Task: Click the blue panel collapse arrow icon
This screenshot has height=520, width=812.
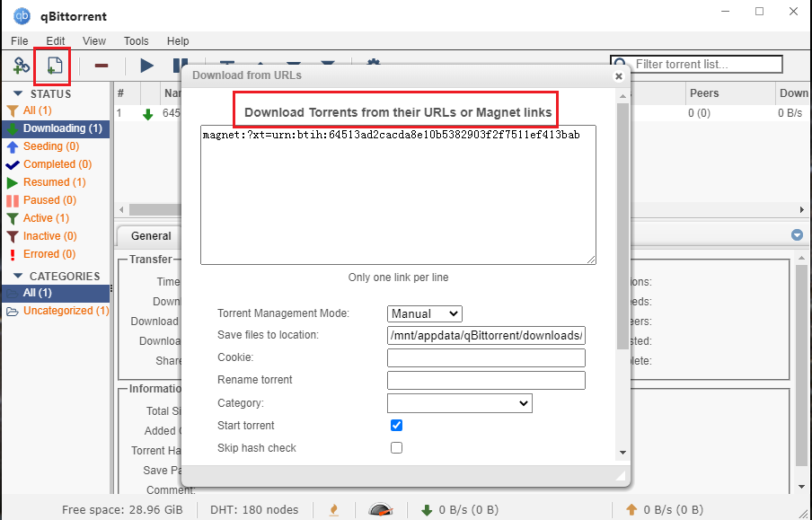Action: [x=797, y=235]
